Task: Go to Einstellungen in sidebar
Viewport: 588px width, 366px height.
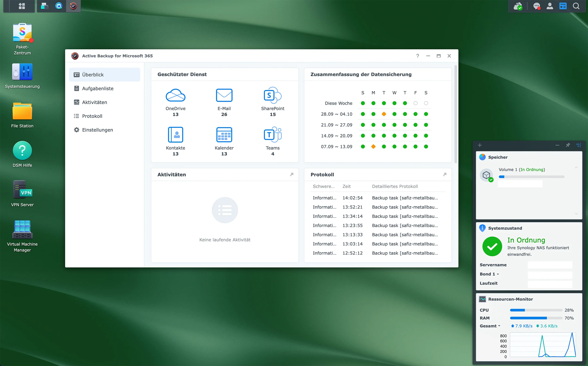Action: 97,130
